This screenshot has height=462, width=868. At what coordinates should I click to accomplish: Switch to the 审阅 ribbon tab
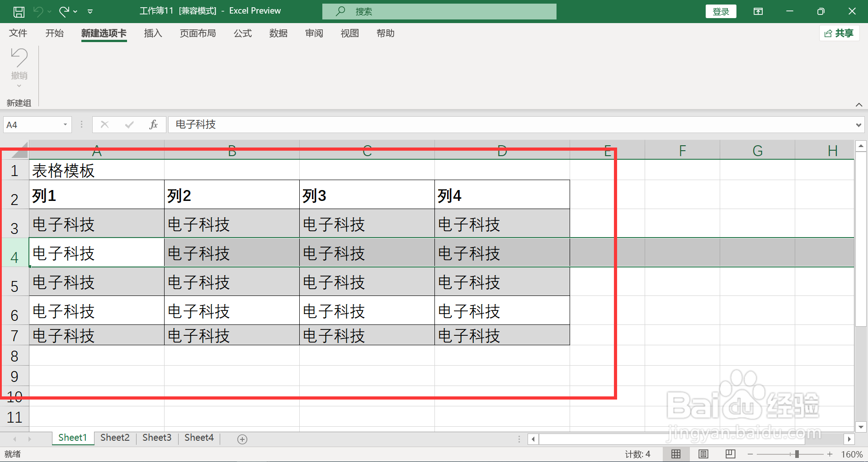coord(314,33)
